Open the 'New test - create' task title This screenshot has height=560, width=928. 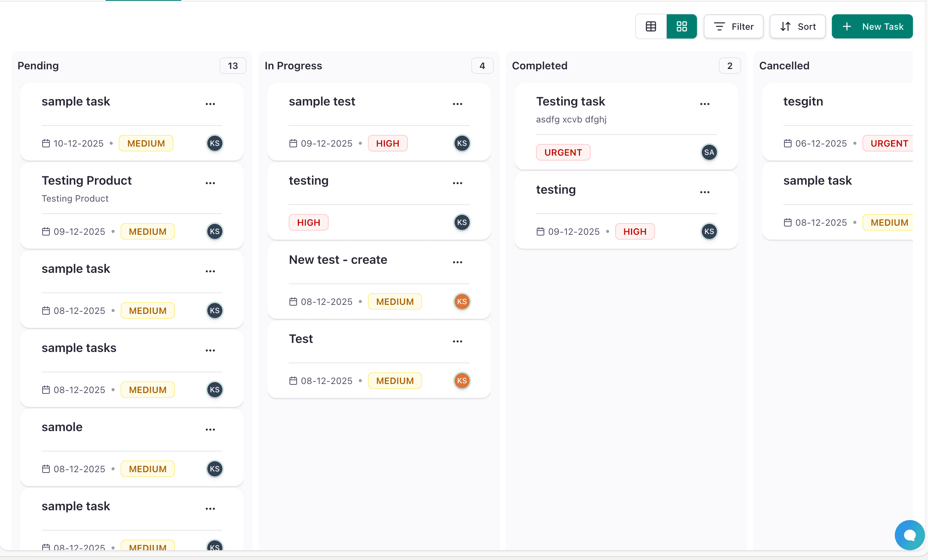coord(338,260)
